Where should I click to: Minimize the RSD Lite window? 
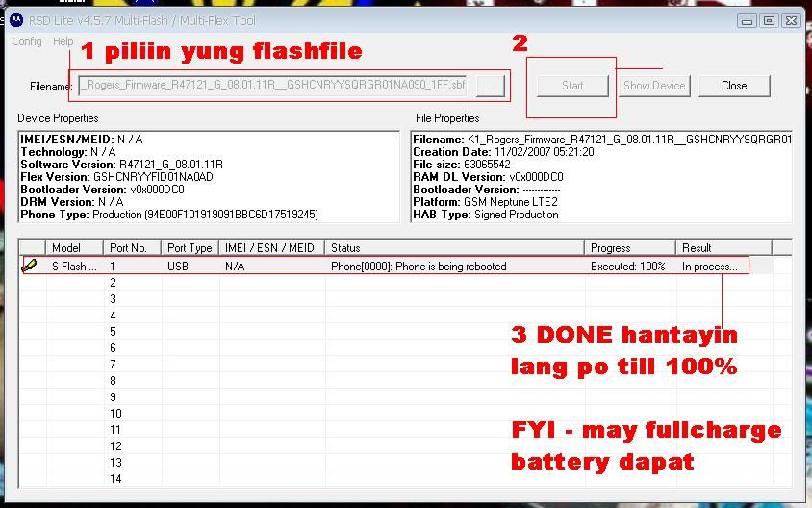click(x=747, y=21)
